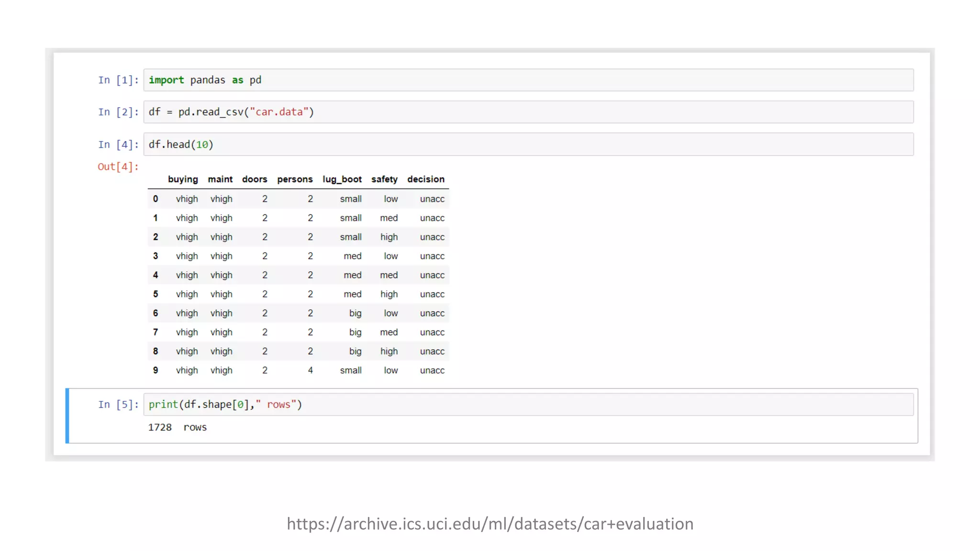Select the pd.read_csv code cell
980x551 pixels.
pos(528,112)
